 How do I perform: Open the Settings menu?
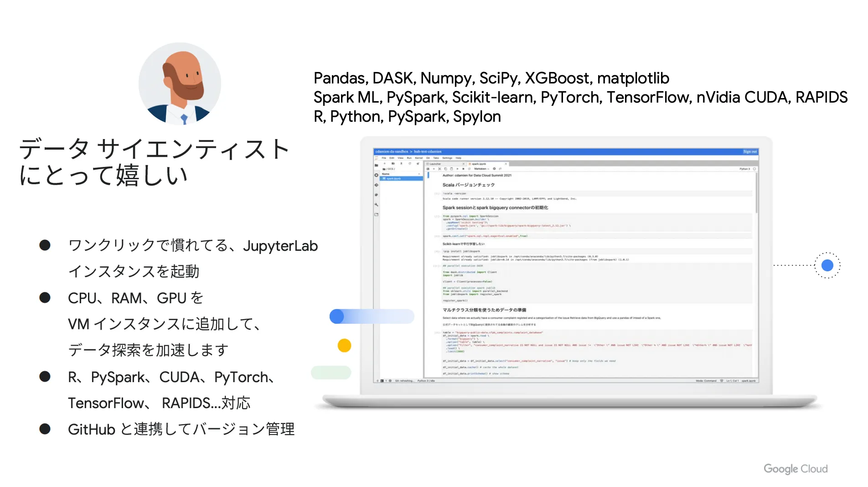(447, 158)
